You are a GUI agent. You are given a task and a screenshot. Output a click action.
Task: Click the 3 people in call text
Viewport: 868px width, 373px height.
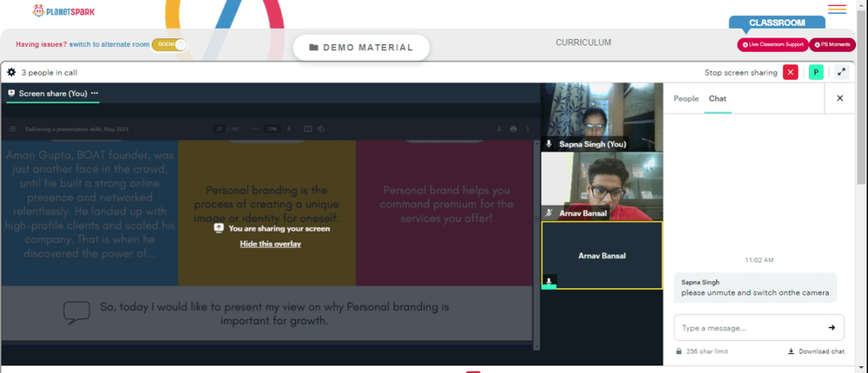[x=49, y=73]
